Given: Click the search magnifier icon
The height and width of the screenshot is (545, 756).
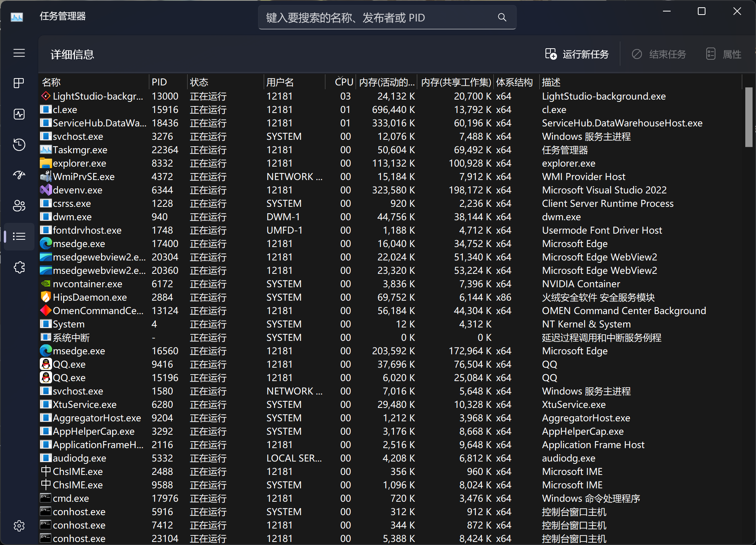Looking at the screenshot, I should point(502,17).
